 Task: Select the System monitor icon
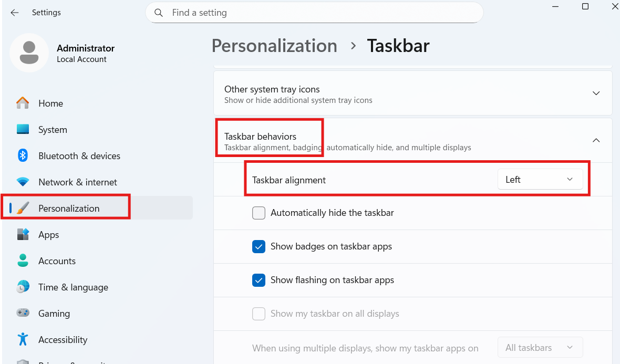pyautogui.click(x=23, y=129)
